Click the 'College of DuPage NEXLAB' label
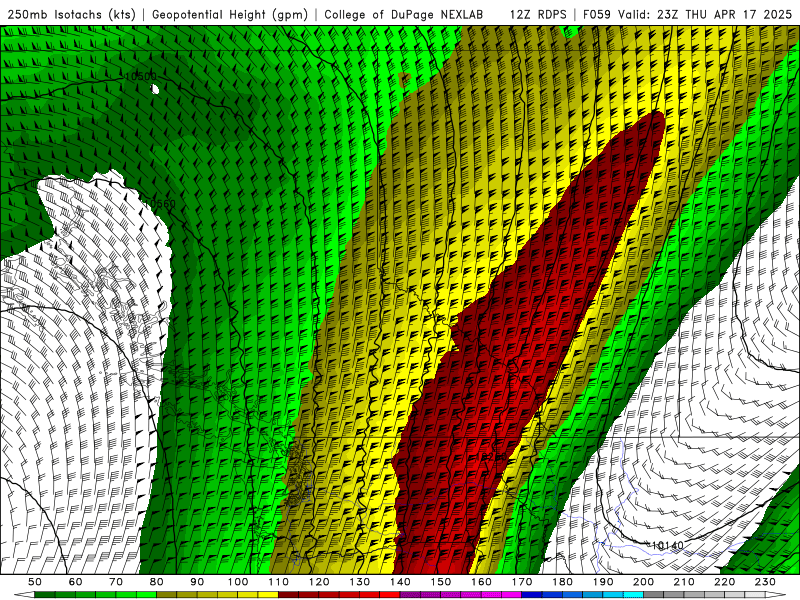 pos(403,14)
